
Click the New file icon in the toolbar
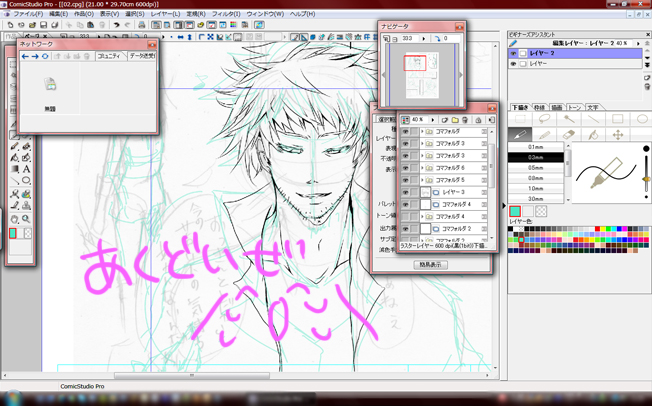click(x=10, y=25)
